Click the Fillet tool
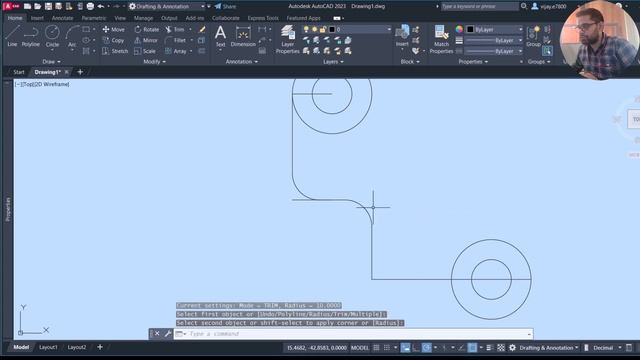Viewport: 640px width, 360px height. tap(175, 40)
